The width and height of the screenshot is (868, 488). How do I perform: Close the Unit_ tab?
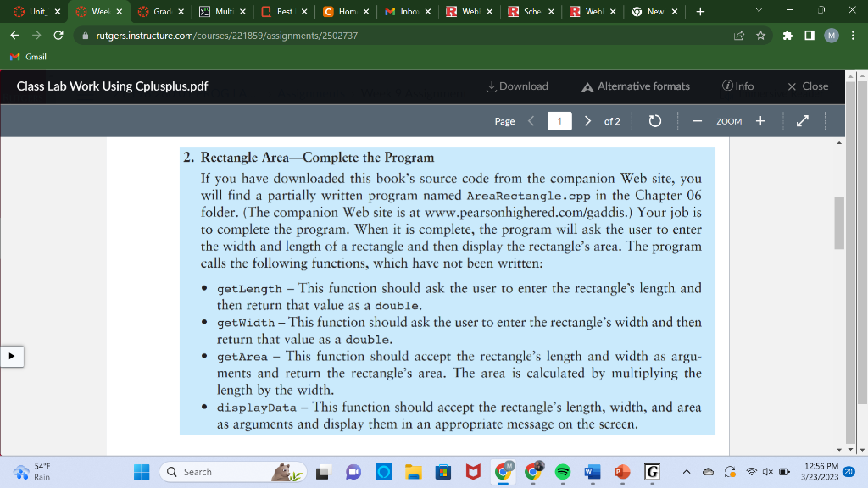tap(58, 12)
